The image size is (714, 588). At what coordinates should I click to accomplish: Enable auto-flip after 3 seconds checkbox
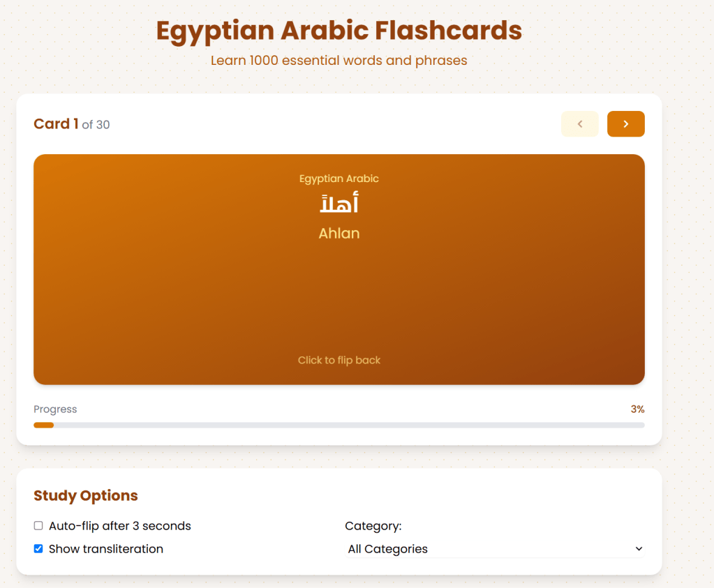pos(38,526)
